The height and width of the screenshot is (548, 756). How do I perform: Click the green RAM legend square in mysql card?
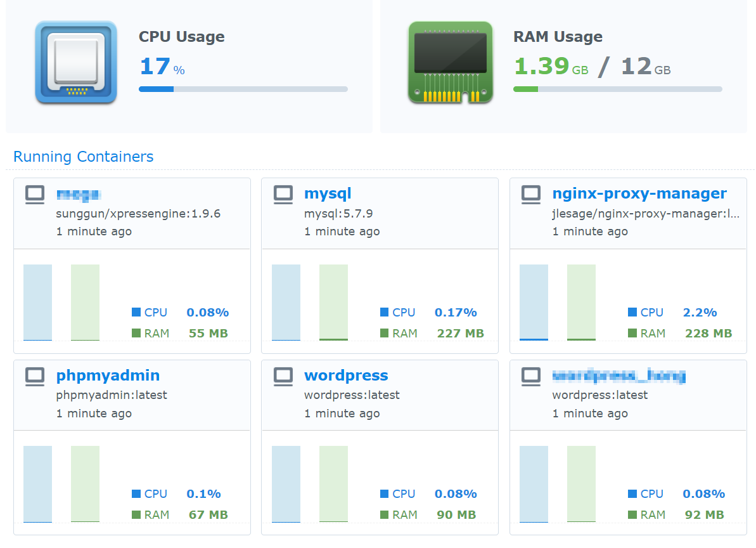[x=384, y=333]
